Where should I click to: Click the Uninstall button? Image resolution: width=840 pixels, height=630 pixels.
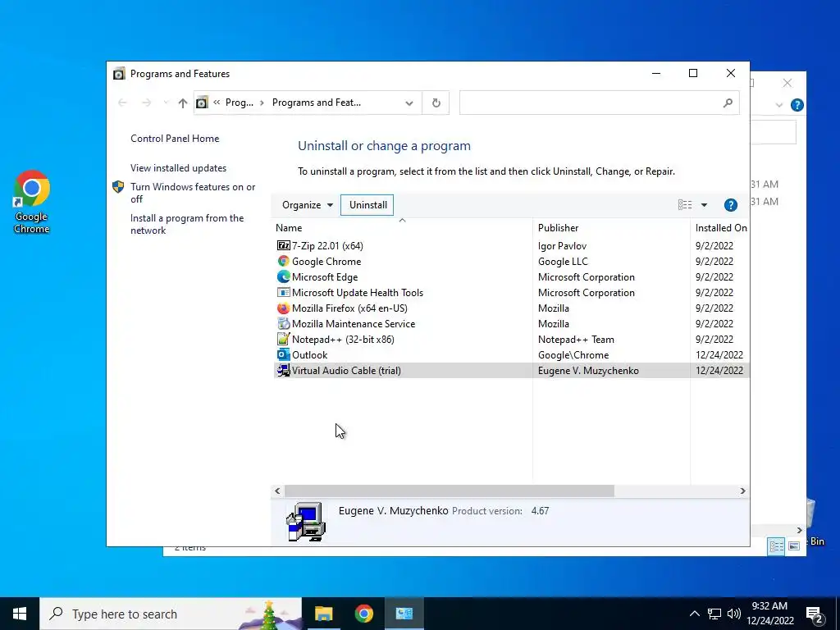coord(368,204)
